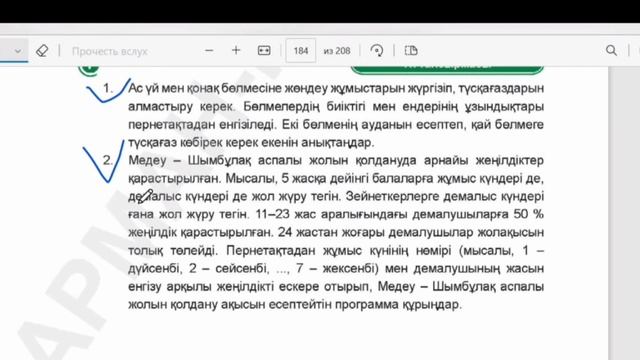Zoom in with the plus button

click(x=236, y=51)
